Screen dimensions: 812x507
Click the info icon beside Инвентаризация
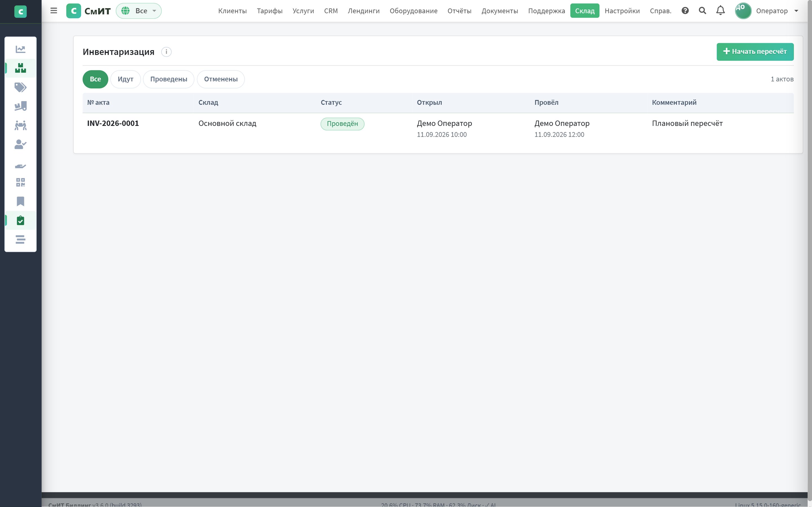coord(166,52)
